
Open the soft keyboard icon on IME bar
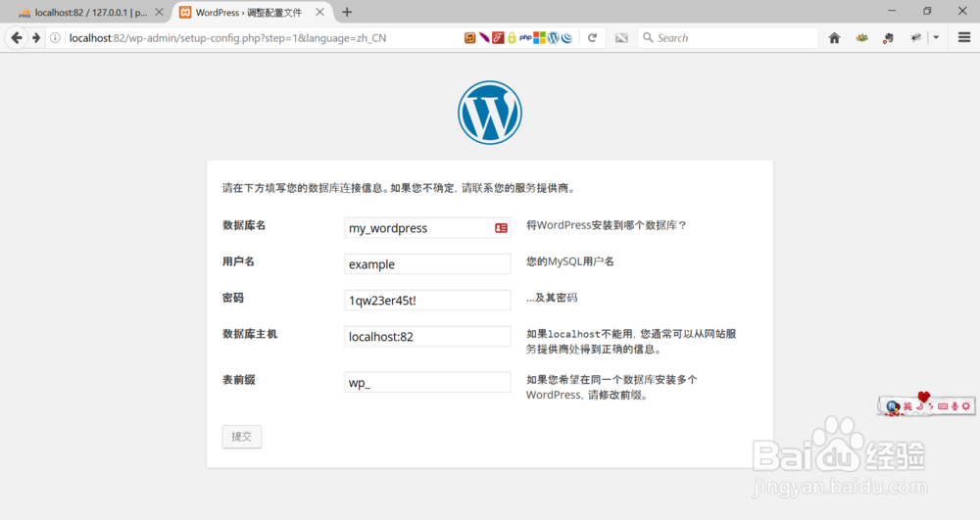(943, 406)
